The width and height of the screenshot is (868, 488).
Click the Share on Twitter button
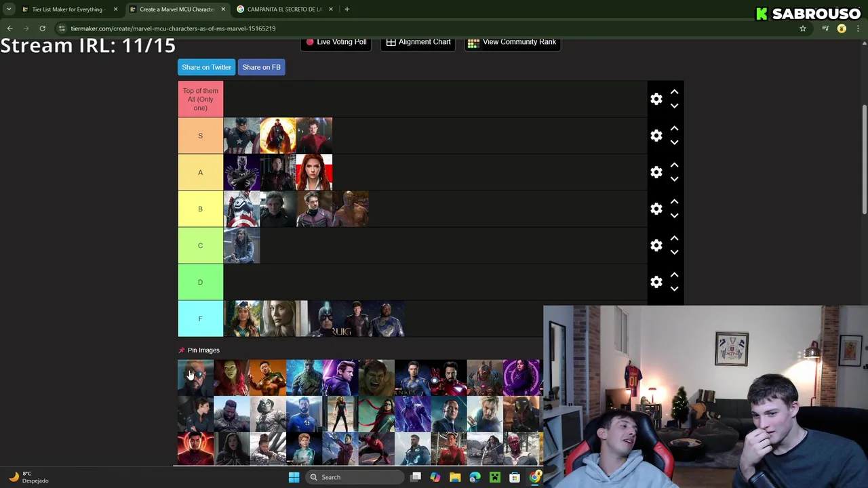coord(206,67)
